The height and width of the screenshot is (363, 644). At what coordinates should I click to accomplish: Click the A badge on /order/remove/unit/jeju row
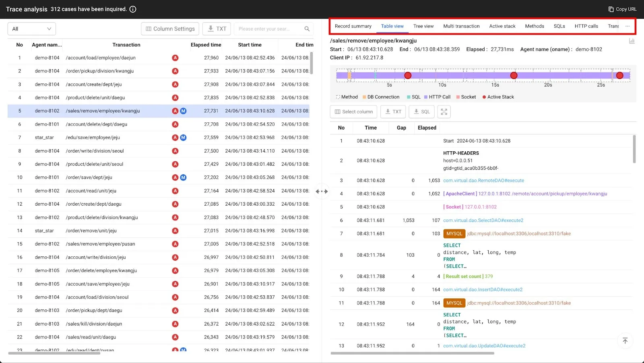pos(175,231)
